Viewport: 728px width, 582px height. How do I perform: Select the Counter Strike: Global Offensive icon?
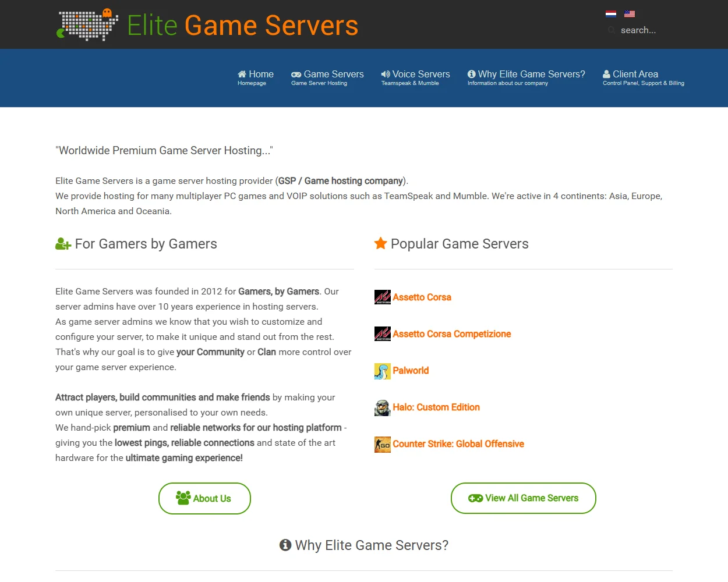pos(383,444)
